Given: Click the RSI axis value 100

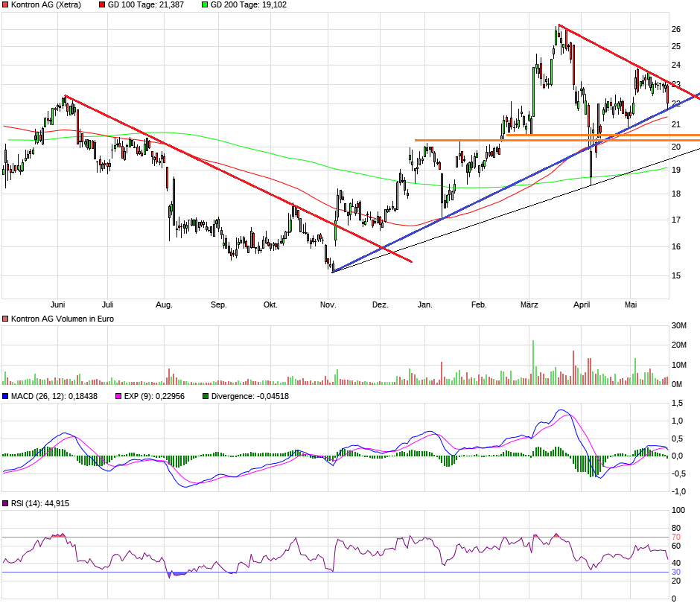Looking at the screenshot, I should [x=678, y=510].
